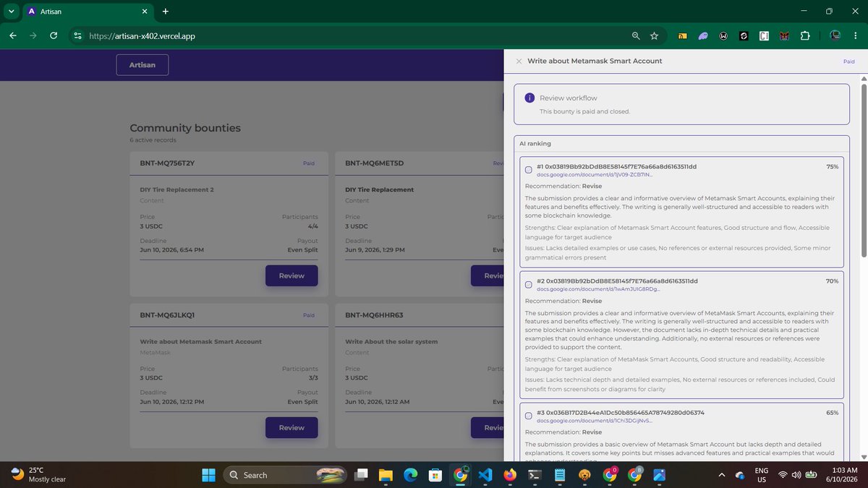868x488 pixels.
Task: Click the Community bounties heading
Action: coord(185,128)
